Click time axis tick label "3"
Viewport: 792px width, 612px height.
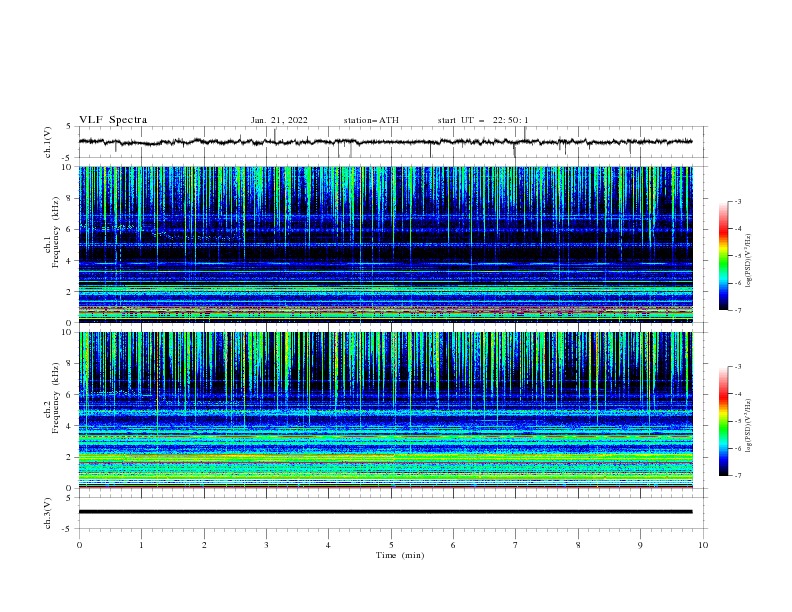point(266,545)
